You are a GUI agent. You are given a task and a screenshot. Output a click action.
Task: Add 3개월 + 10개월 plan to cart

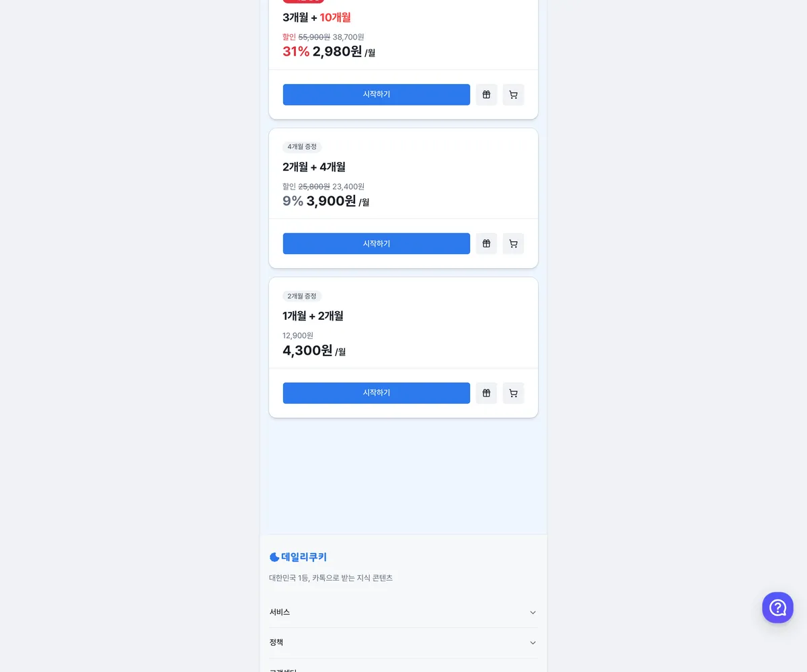pyautogui.click(x=513, y=95)
